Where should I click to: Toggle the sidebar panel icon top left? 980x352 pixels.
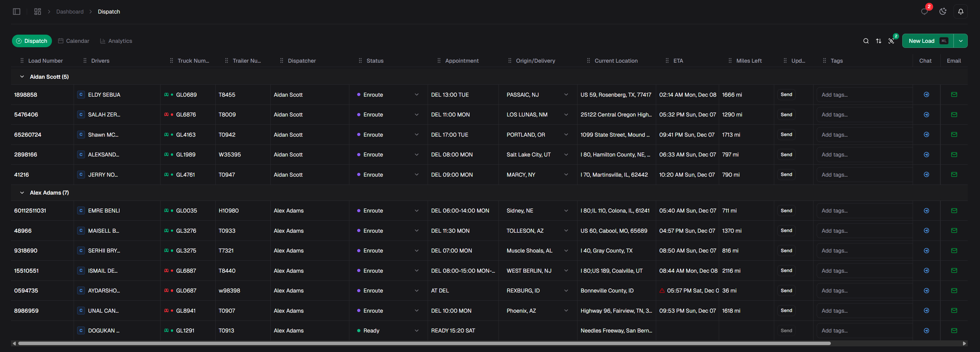point(16,11)
